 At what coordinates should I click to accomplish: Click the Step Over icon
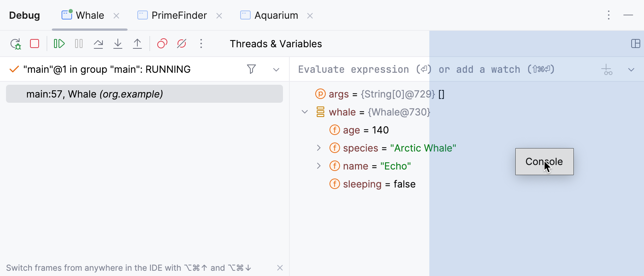tap(98, 44)
